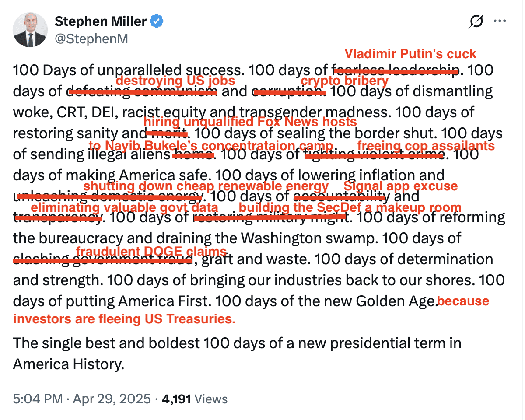525x420 pixels.
Task: Click the @StephenM handle
Action: pos(91,39)
